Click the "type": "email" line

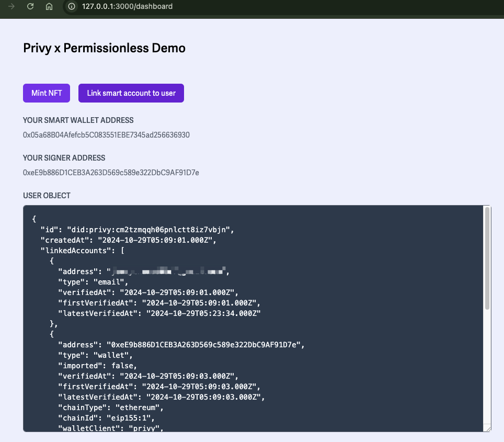click(93, 282)
